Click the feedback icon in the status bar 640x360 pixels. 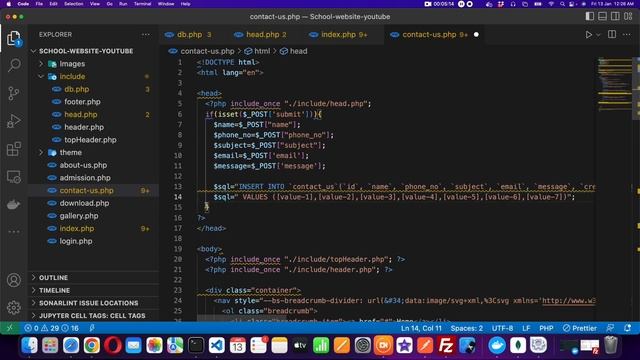click(610, 328)
